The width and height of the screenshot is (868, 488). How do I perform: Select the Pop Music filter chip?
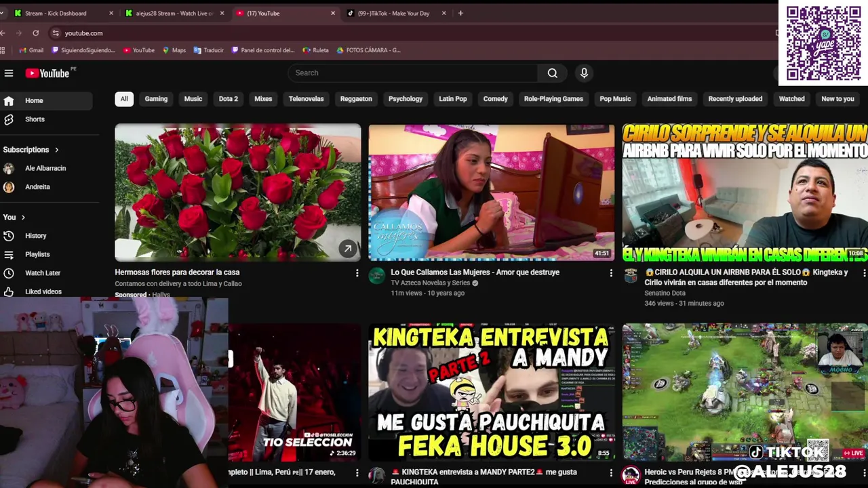[x=615, y=99]
